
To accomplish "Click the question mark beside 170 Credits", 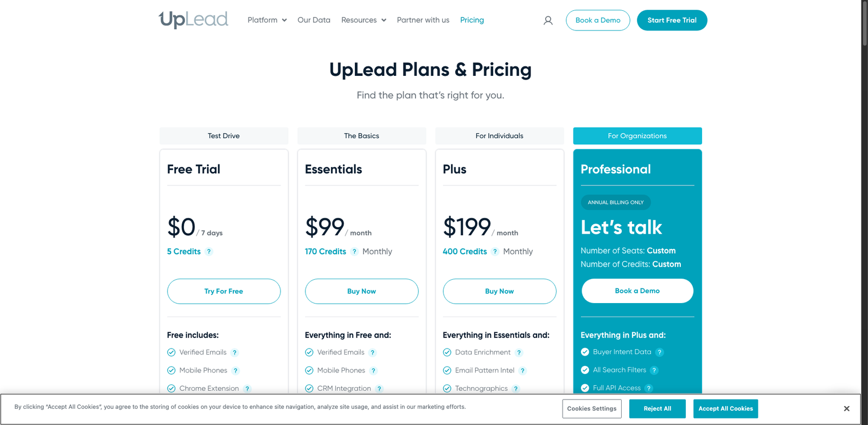I will pos(354,251).
